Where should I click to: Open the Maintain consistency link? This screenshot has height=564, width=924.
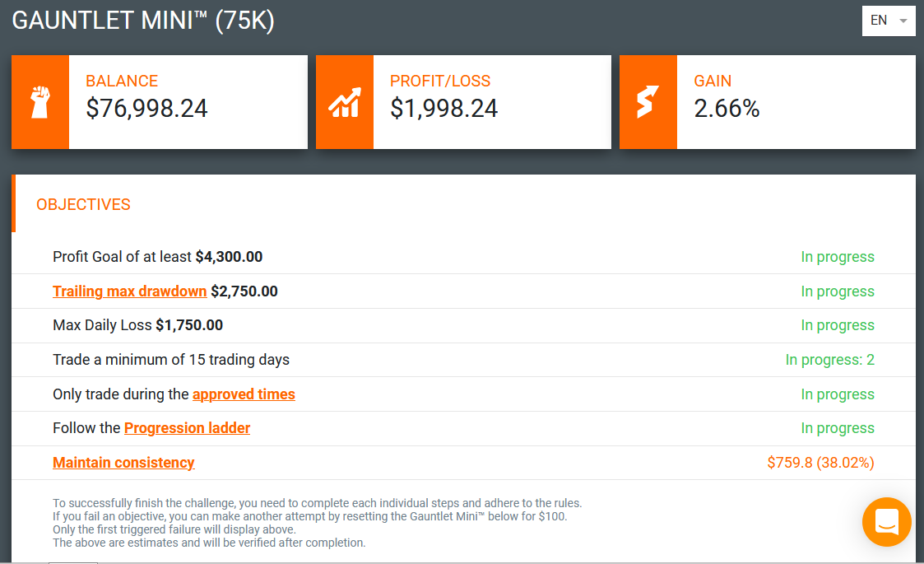coord(123,463)
